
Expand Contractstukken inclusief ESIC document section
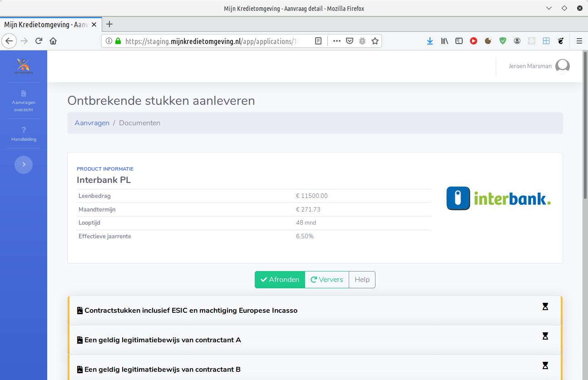pyautogui.click(x=191, y=311)
